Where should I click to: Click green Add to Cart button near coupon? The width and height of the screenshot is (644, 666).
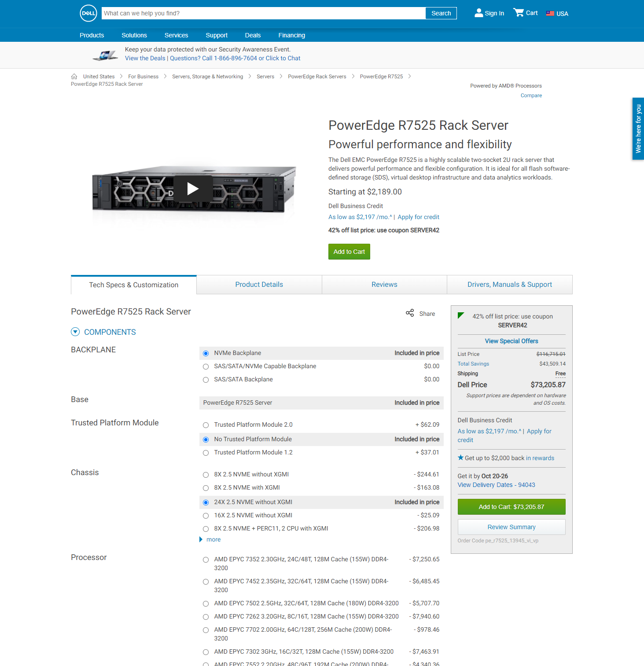349,252
